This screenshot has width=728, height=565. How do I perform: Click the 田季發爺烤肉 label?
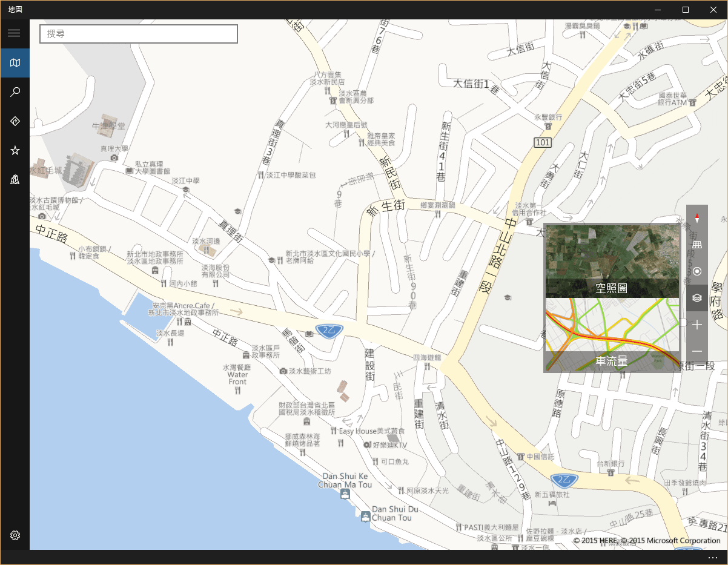click(x=685, y=483)
